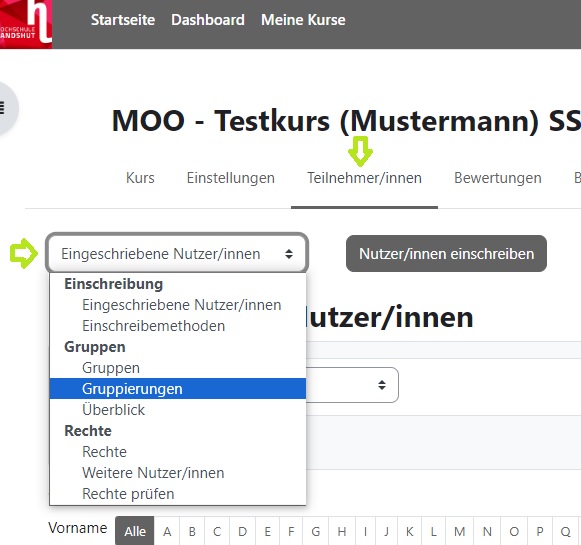This screenshot has width=581, height=545.
Task: Open Dashboard from top navigation
Action: point(208,20)
